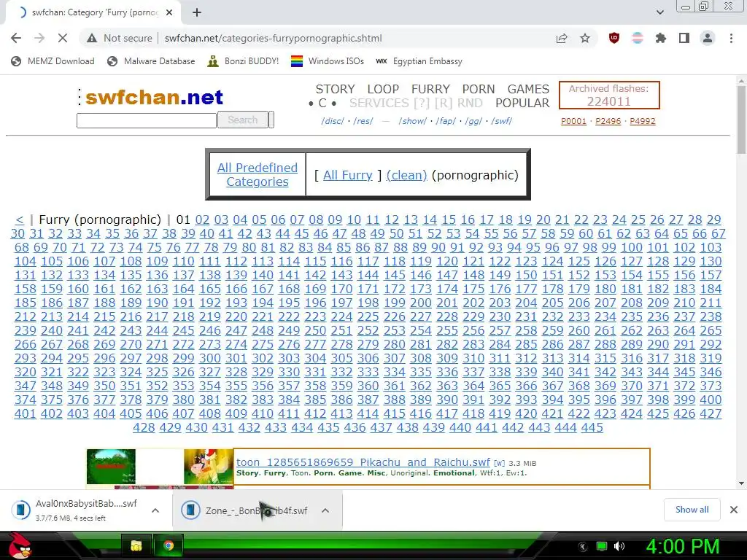This screenshot has height=560, width=747.
Task: Open the Chrome profile avatar
Action: [x=708, y=38]
